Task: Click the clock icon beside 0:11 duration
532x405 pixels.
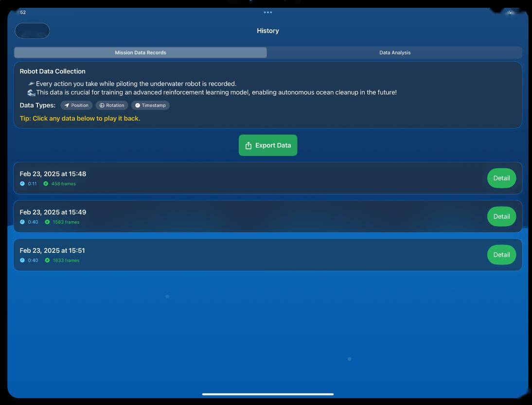Action: coord(22,184)
